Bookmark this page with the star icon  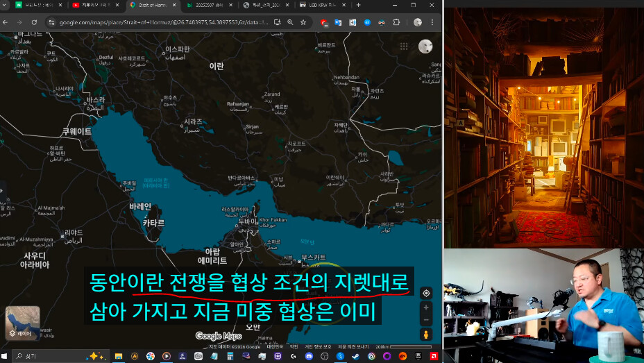[303, 22]
